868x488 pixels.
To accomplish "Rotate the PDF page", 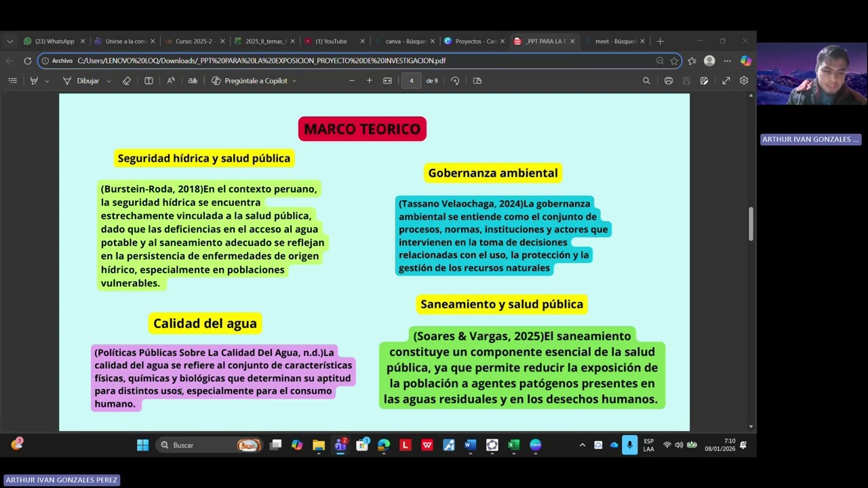I will click(455, 81).
